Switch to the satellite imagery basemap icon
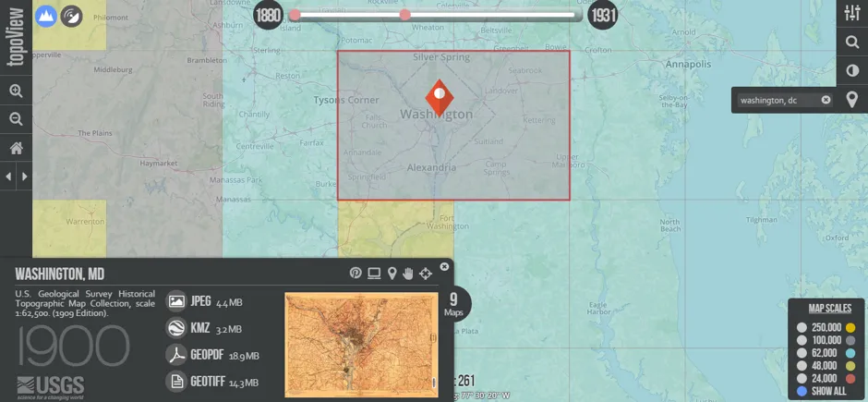Viewport: 868px width, 402px height. [x=71, y=16]
